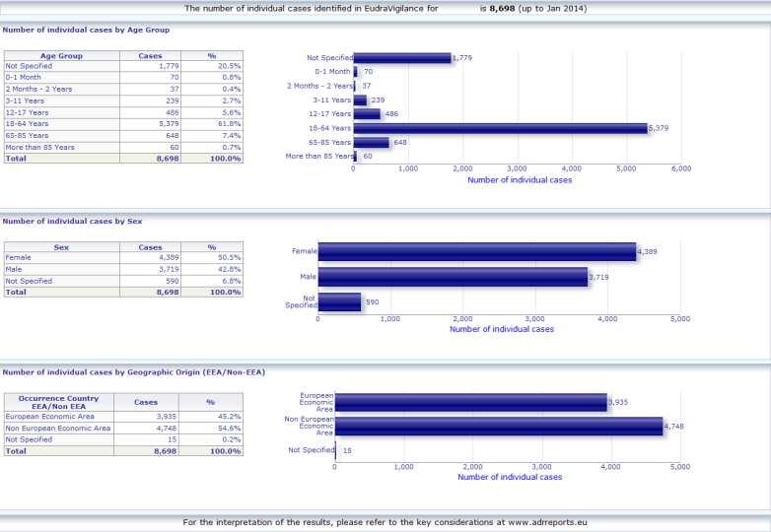This screenshot has width=771, height=532.
Task: Click the 3-11 Years bar in chart
Action: point(360,100)
